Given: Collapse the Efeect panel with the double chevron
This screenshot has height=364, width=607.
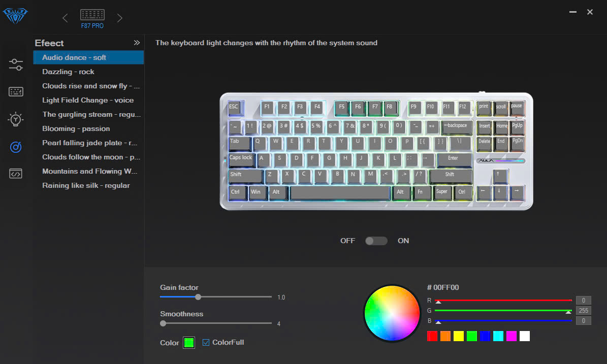Looking at the screenshot, I should (137, 43).
